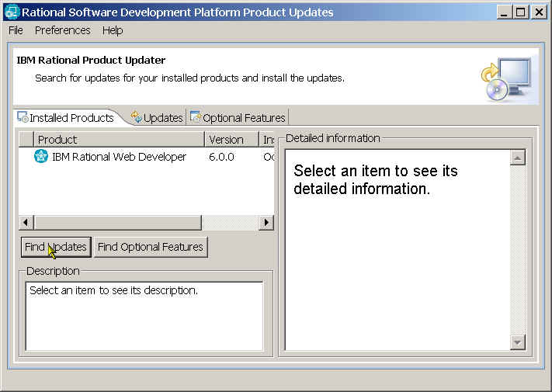The height and width of the screenshot is (392, 552).
Task: Open the Preferences menu
Action: point(63,30)
